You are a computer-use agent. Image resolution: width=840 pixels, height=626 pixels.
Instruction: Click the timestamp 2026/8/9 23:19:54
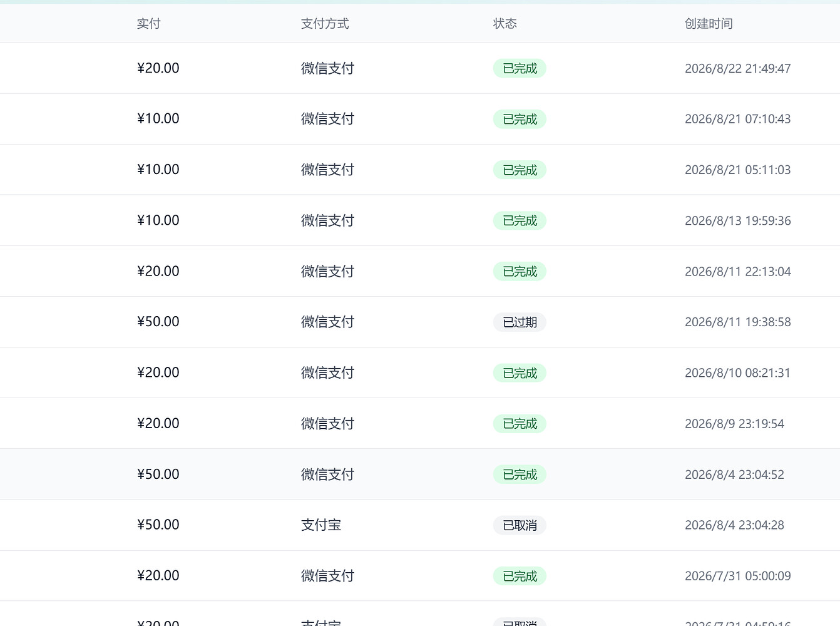tap(734, 424)
